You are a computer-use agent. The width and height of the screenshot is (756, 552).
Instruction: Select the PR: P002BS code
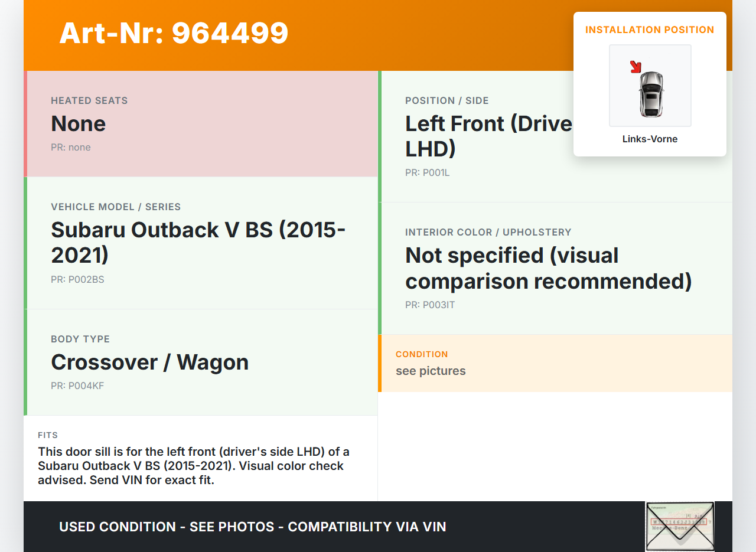pos(77,280)
